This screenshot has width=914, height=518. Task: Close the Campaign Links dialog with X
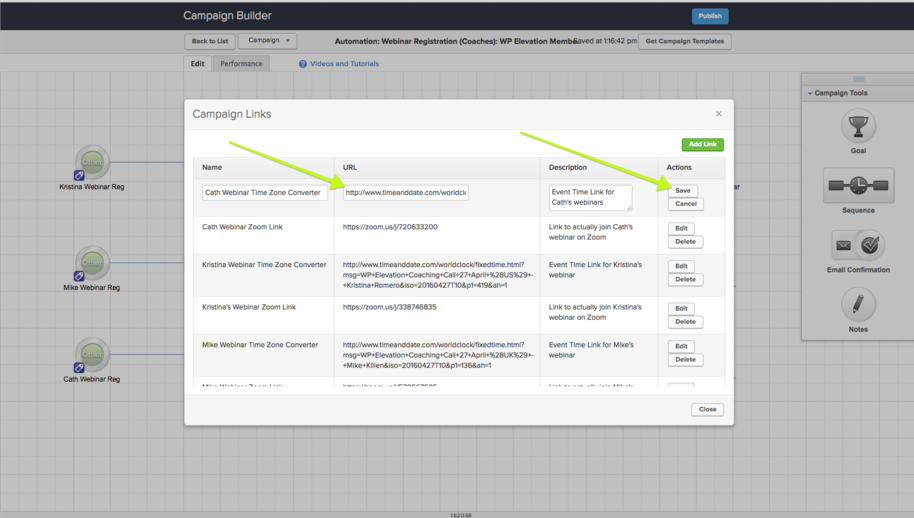click(718, 114)
